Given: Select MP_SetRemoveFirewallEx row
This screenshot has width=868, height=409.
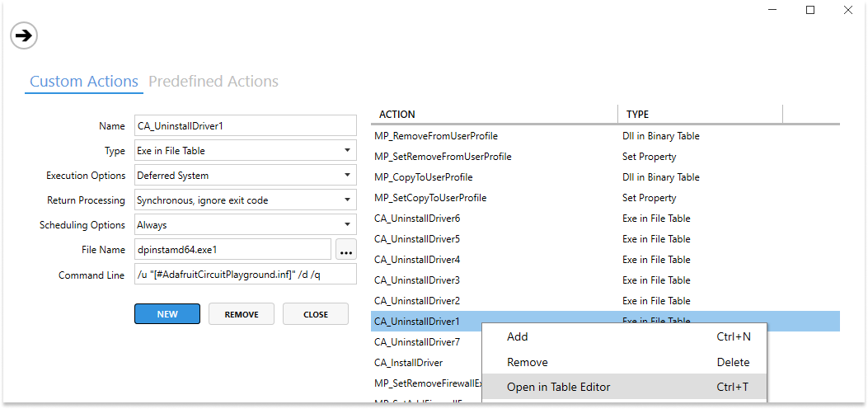Looking at the screenshot, I should pyautogui.click(x=426, y=383).
